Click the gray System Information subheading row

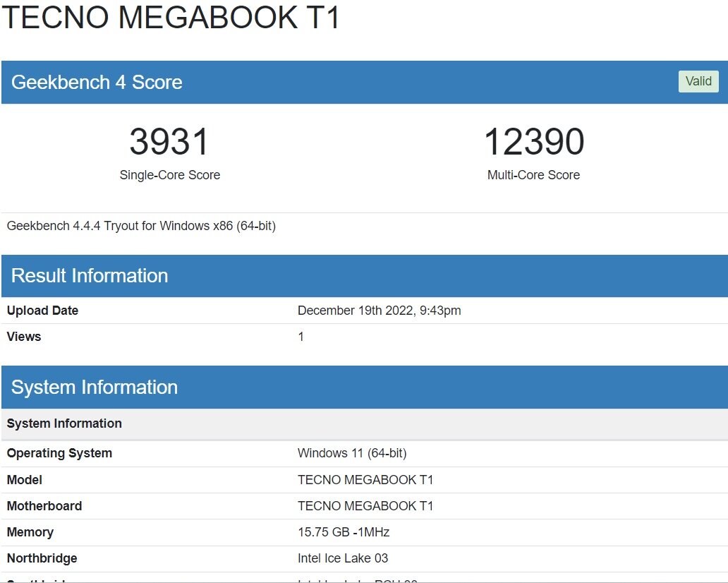364,423
